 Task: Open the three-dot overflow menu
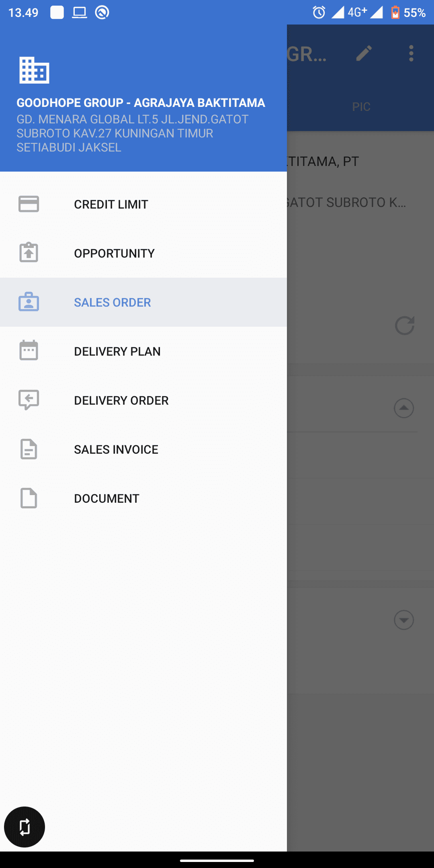click(411, 53)
